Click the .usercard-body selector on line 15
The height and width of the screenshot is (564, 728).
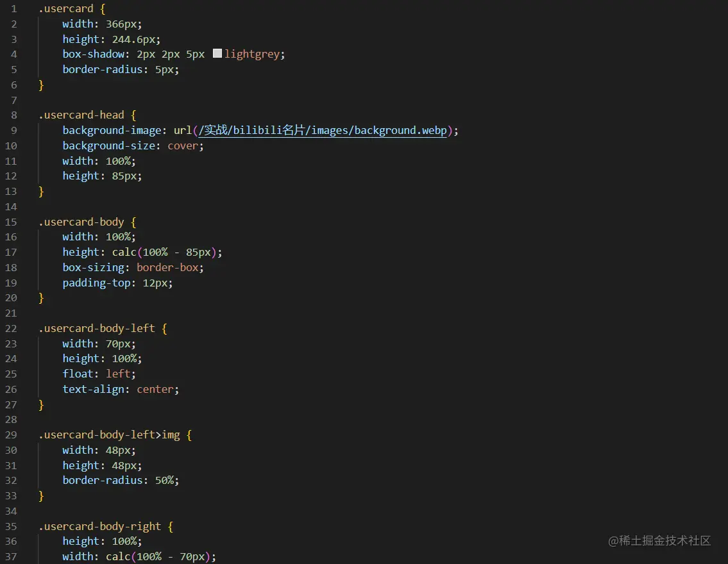[81, 222]
